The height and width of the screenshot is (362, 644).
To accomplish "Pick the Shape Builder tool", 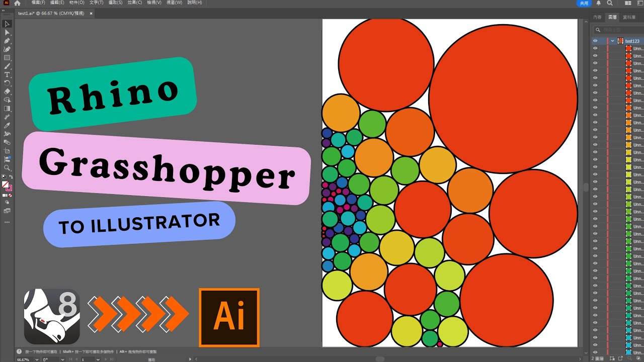I will tap(7, 100).
